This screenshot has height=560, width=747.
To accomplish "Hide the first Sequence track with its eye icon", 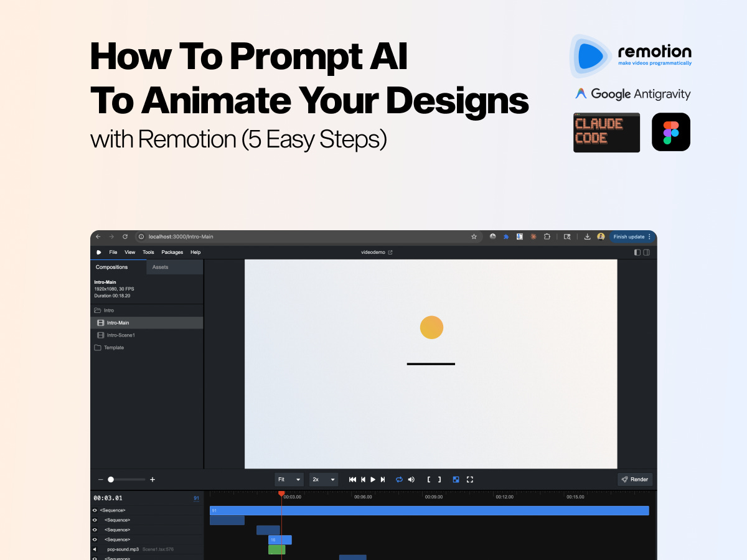I will coord(95,510).
